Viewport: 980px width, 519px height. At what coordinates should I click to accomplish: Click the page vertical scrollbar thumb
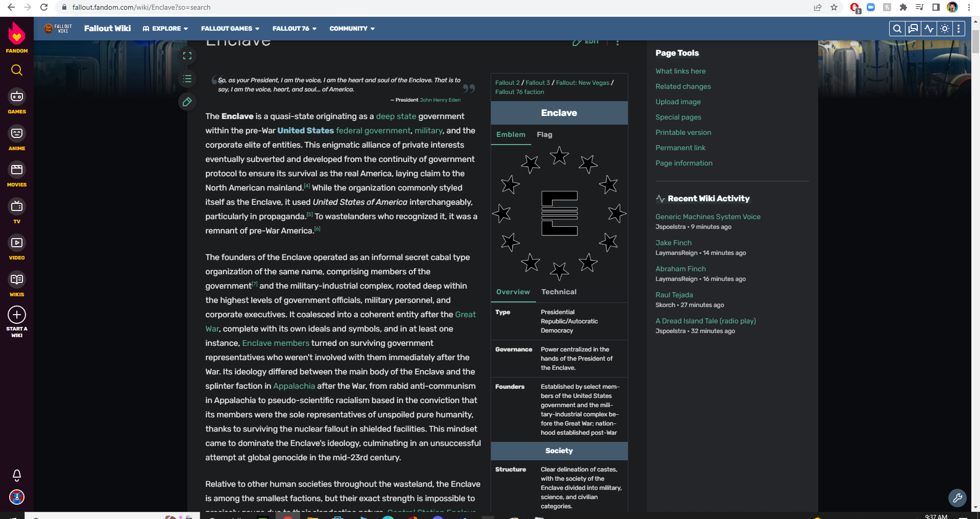(975, 41)
